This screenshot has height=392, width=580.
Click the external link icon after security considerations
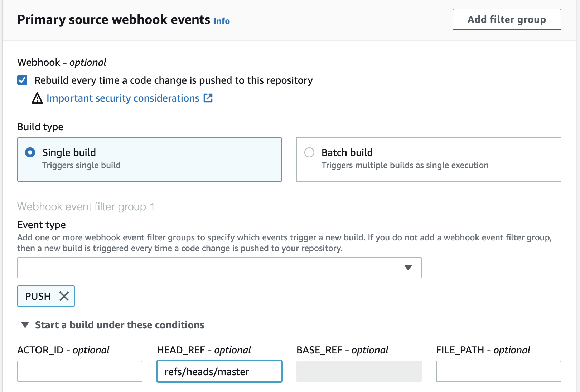point(208,98)
